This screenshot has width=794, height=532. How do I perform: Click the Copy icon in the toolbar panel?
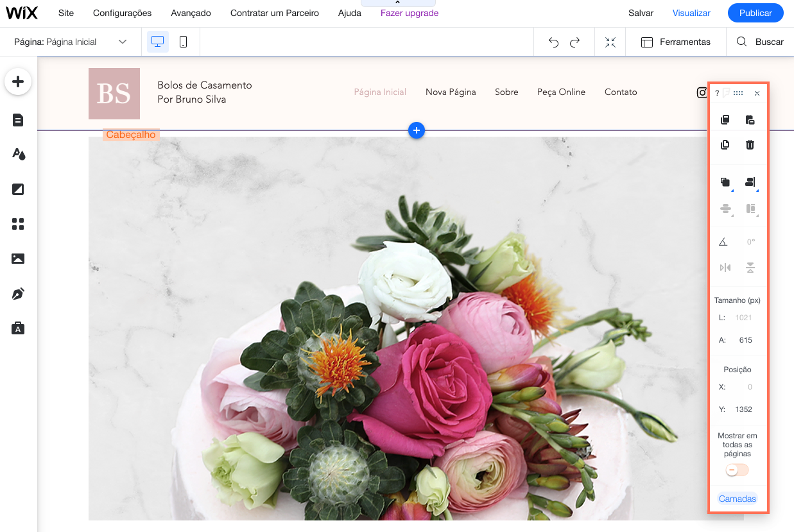coord(725,120)
